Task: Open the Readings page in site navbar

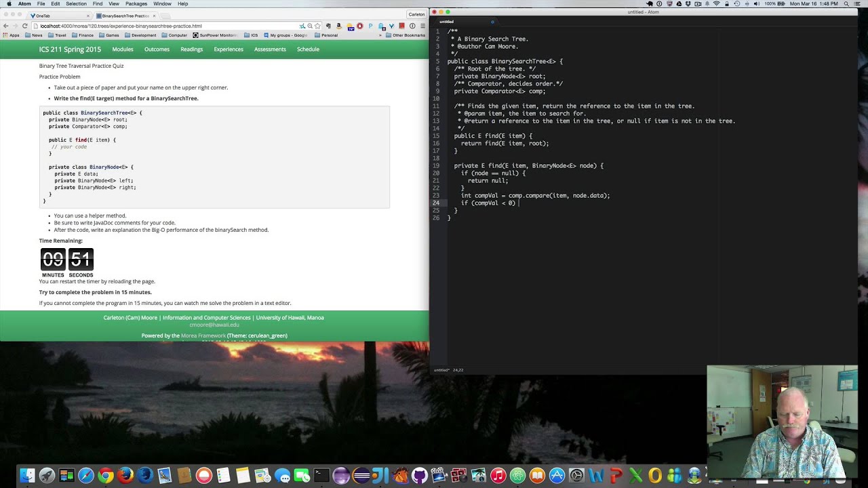Action: coord(192,49)
